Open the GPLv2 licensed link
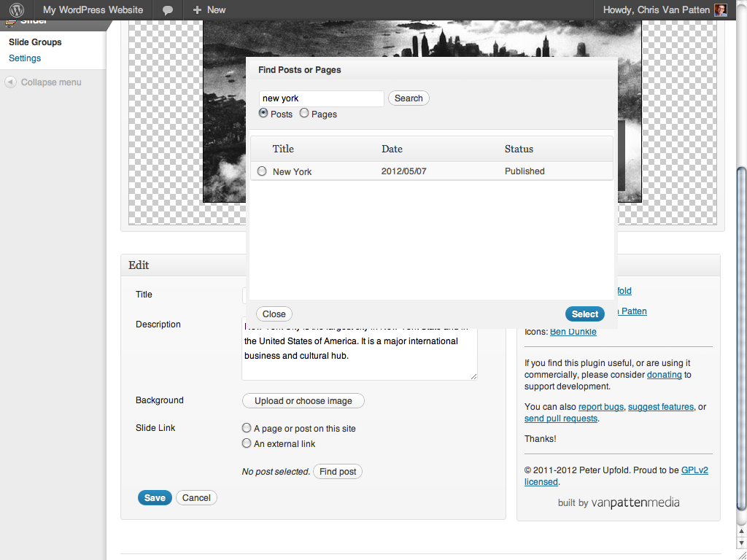Viewport: 747px width, 560px height. [x=694, y=470]
